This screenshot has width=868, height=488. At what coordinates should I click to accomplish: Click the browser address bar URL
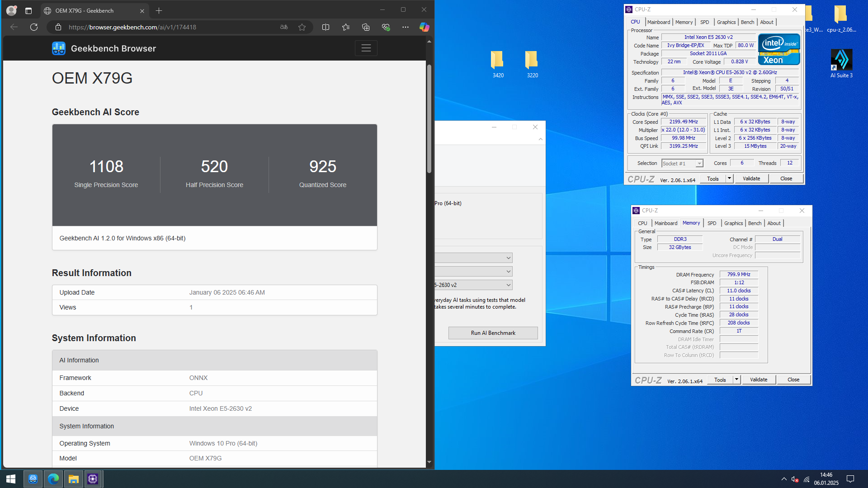132,27
